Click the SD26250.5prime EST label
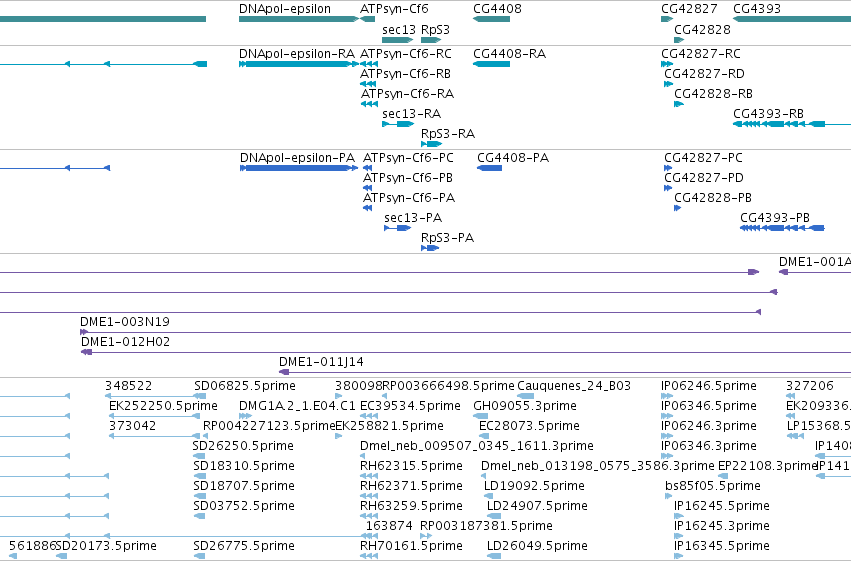851x561 pixels. 243,447
